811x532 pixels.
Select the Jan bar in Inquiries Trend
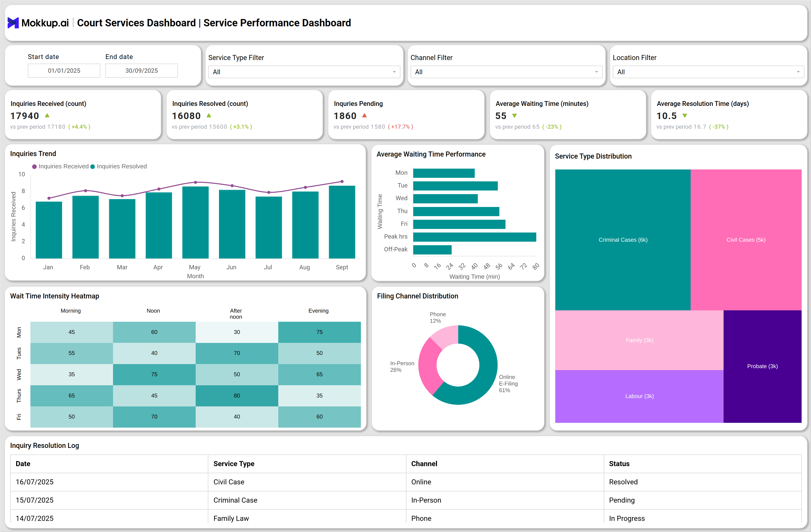(x=49, y=230)
